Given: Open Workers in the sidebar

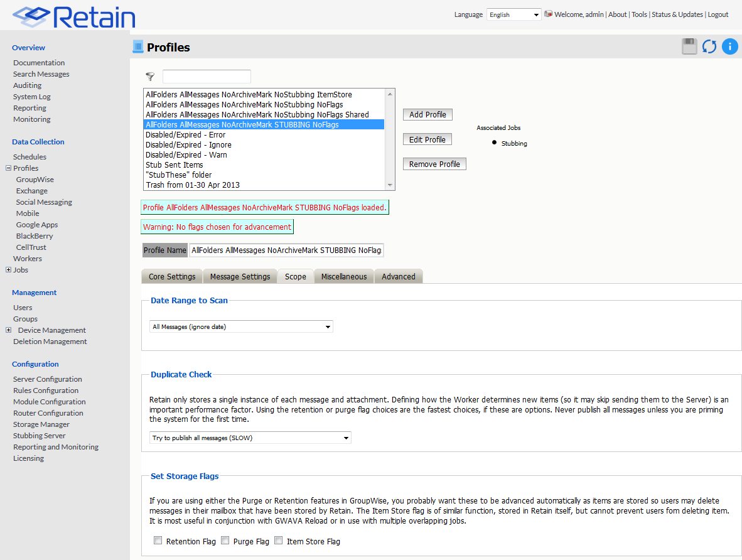Looking at the screenshot, I should point(28,259).
